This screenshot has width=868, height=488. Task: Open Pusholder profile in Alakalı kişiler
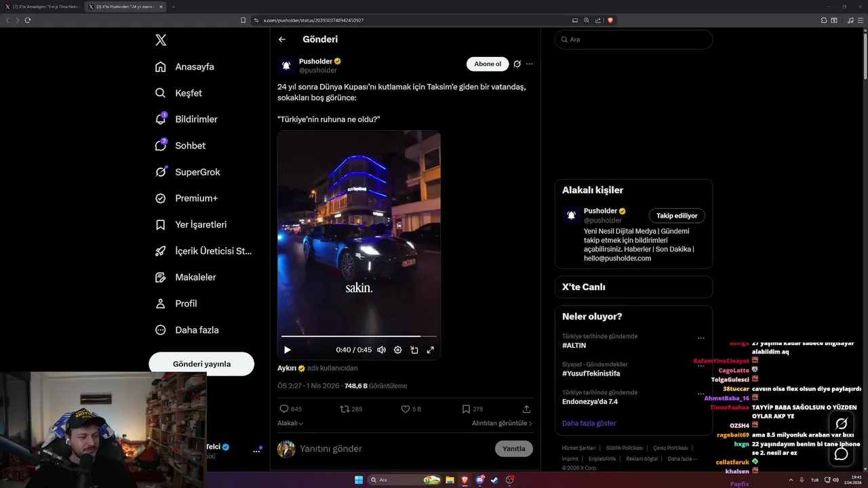point(601,211)
